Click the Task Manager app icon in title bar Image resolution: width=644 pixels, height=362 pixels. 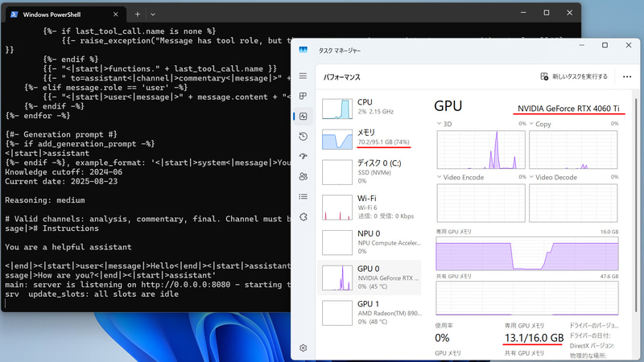click(303, 50)
